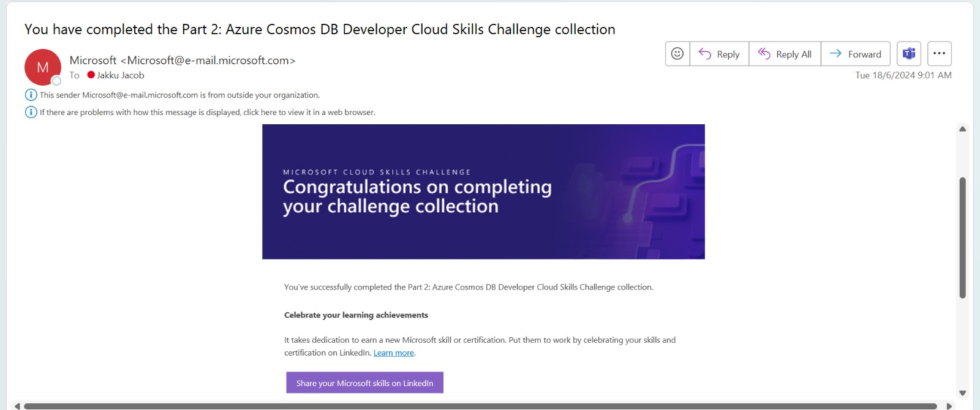Open the emoji reaction button

tap(677, 54)
